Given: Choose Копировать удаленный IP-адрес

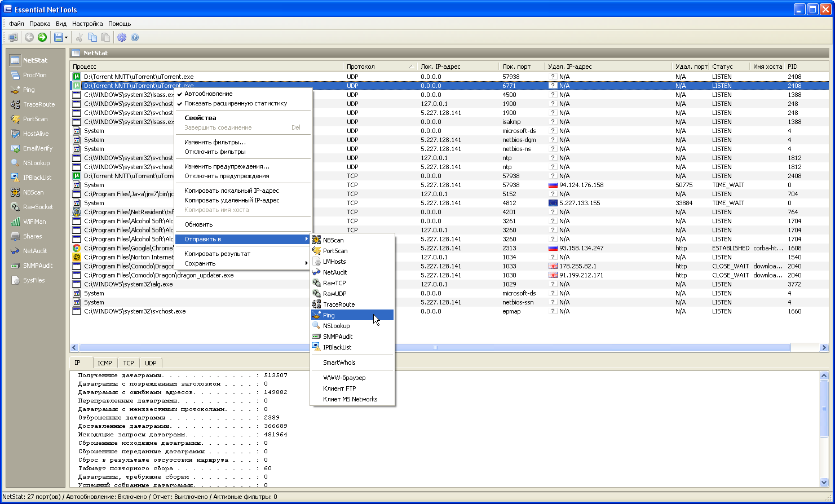Looking at the screenshot, I should tap(244, 200).
